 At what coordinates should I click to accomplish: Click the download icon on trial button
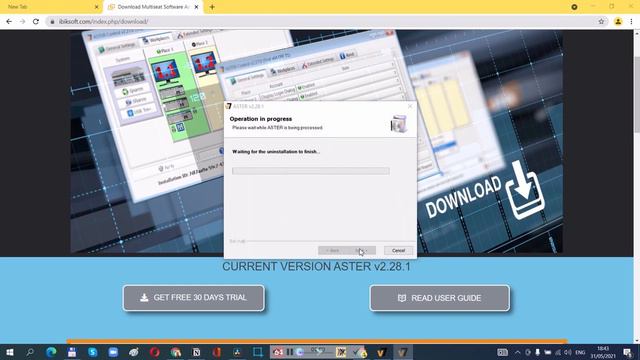pyautogui.click(x=144, y=298)
